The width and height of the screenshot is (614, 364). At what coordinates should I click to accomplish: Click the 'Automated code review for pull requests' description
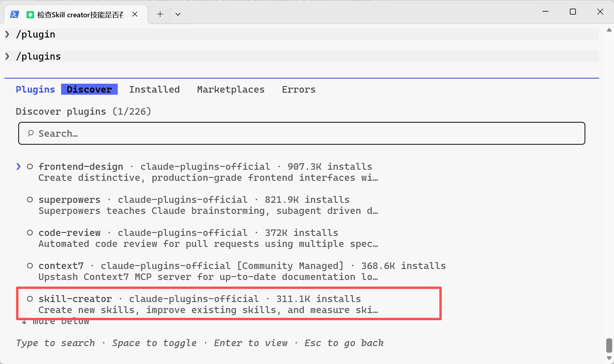pyautogui.click(x=208, y=244)
